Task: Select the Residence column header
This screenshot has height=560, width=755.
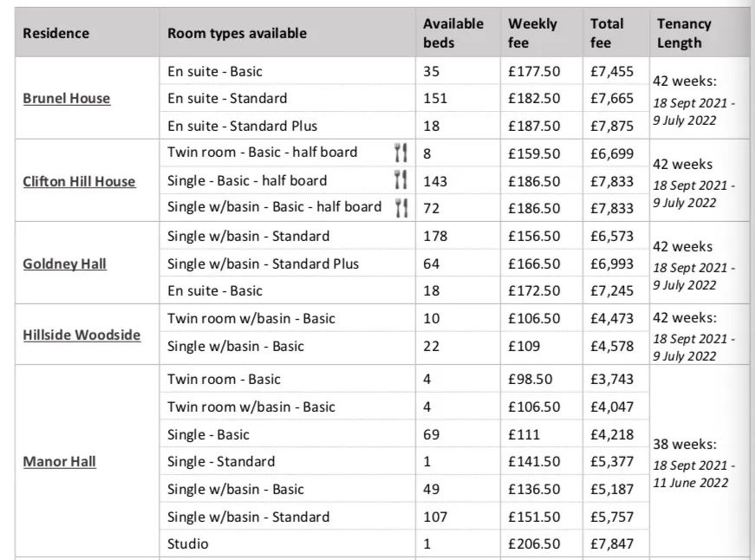Action: (x=55, y=33)
